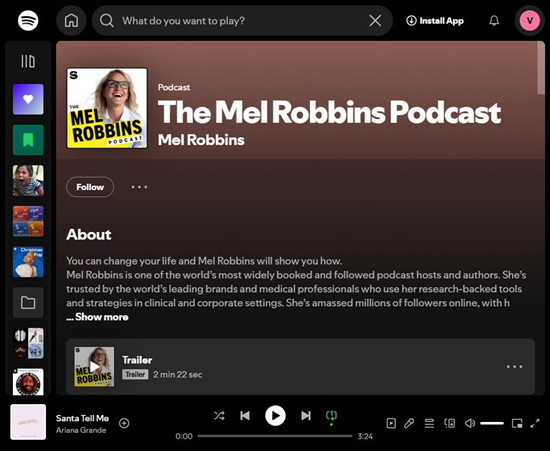Open the four-cover mixed playlist in sidebar
Screen dimensions: 550x451
pyautogui.click(x=28, y=343)
